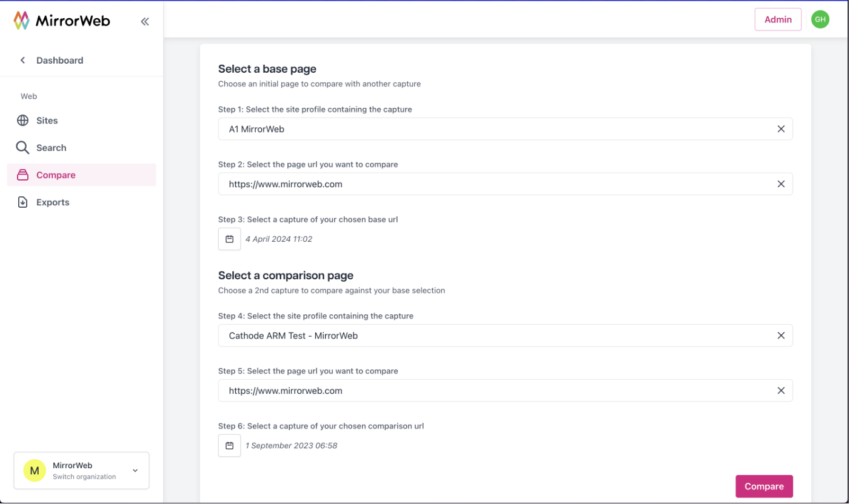Viewport: 850px width, 504px height.
Task: Select the Compare menu item
Action: point(81,174)
